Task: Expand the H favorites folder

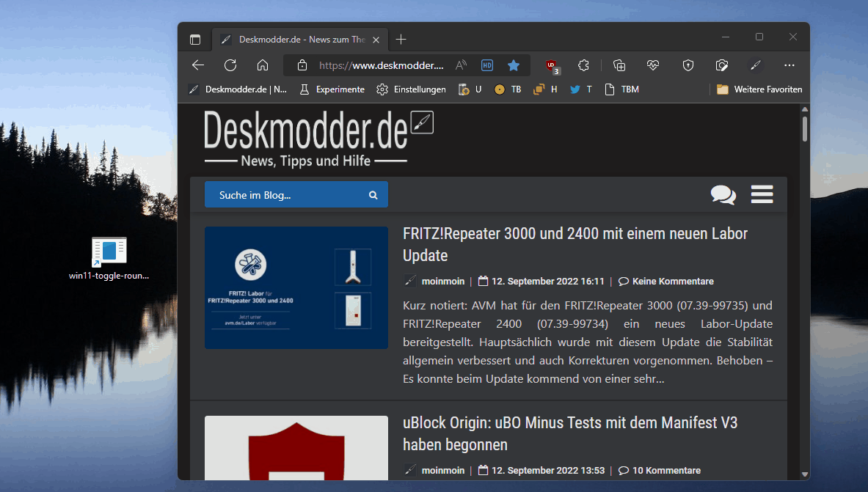Action: coord(545,89)
